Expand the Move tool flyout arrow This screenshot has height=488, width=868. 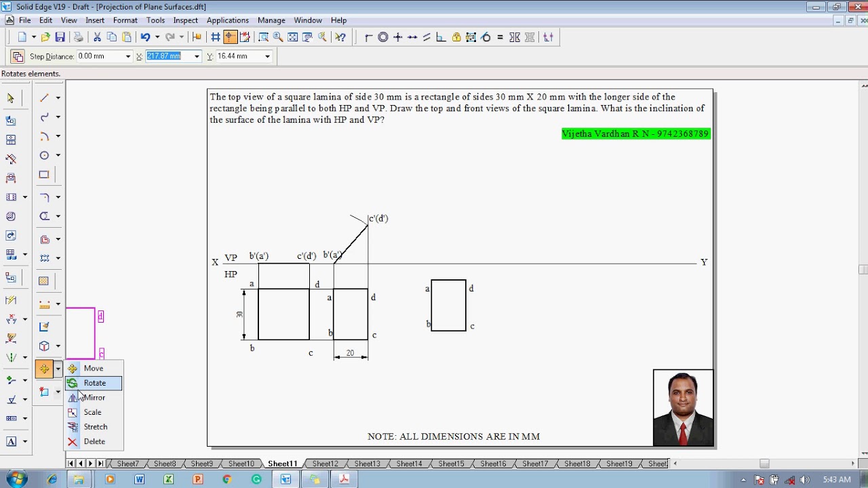pyautogui.click(x=58, y=369)
